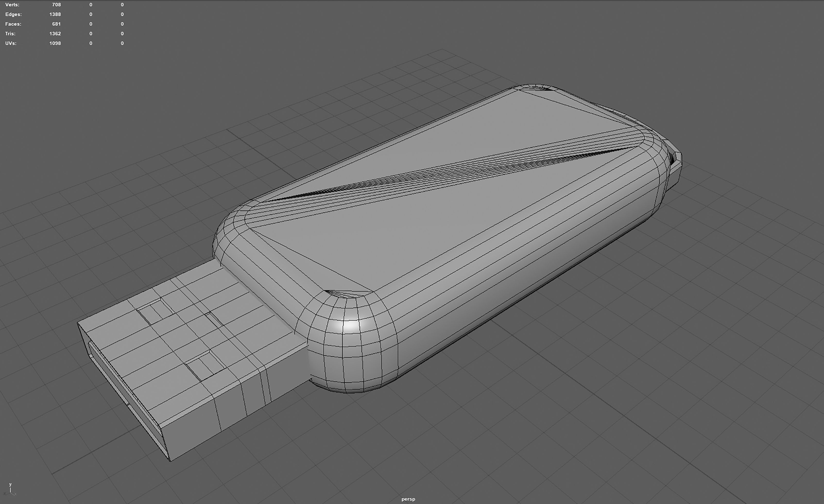Click the 708 verts value
The image size is (824, 504).
click(x=56, y=5)
